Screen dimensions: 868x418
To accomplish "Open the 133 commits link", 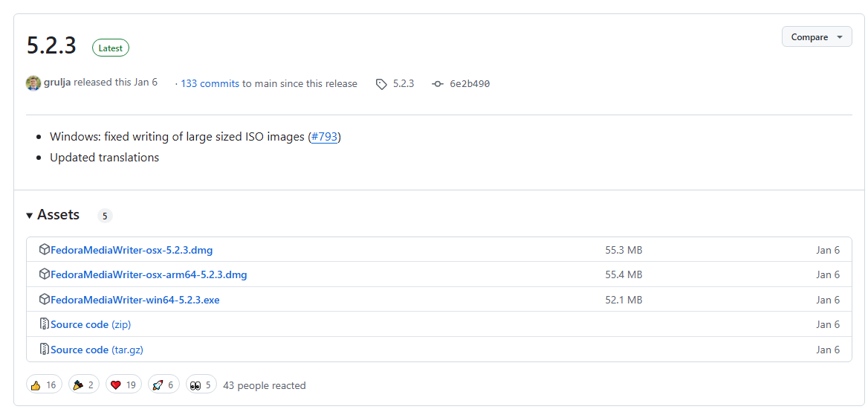I will (x=210, y=84).
